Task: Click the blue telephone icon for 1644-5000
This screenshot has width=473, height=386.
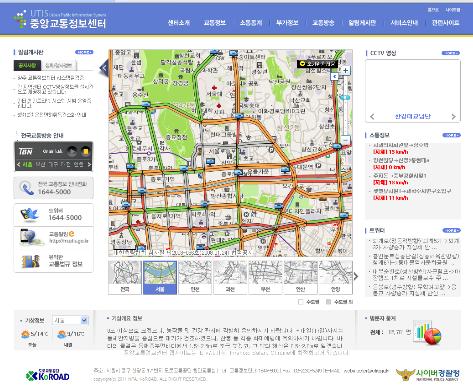Action: (26, 188)
